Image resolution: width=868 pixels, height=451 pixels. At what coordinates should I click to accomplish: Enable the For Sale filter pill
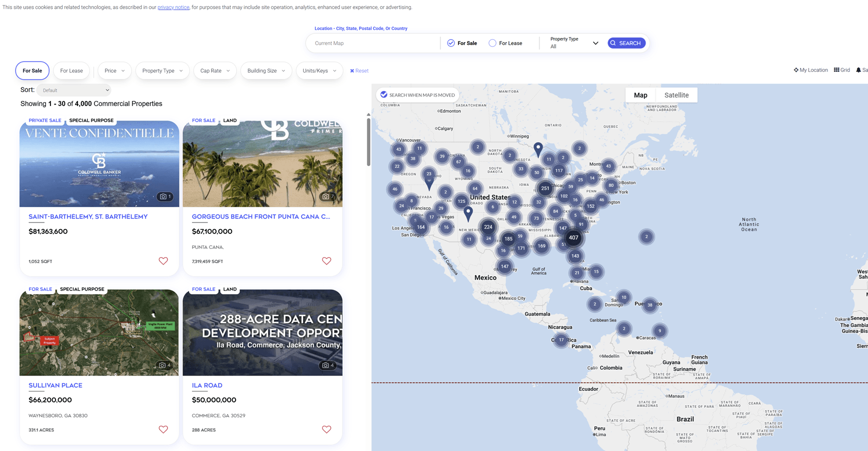click(32, 70)
